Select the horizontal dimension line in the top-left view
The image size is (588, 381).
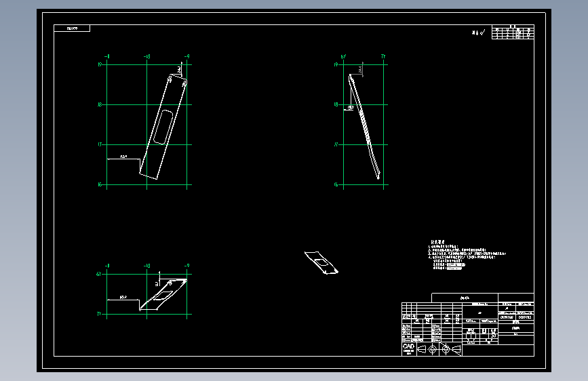point(123,158)
